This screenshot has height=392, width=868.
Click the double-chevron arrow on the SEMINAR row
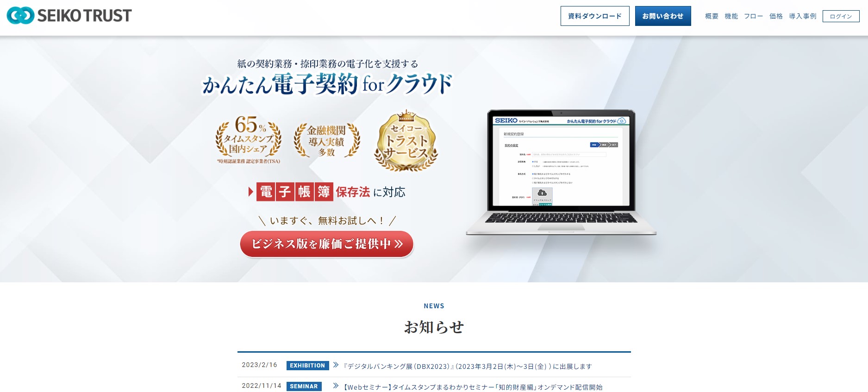click(336, 386)
